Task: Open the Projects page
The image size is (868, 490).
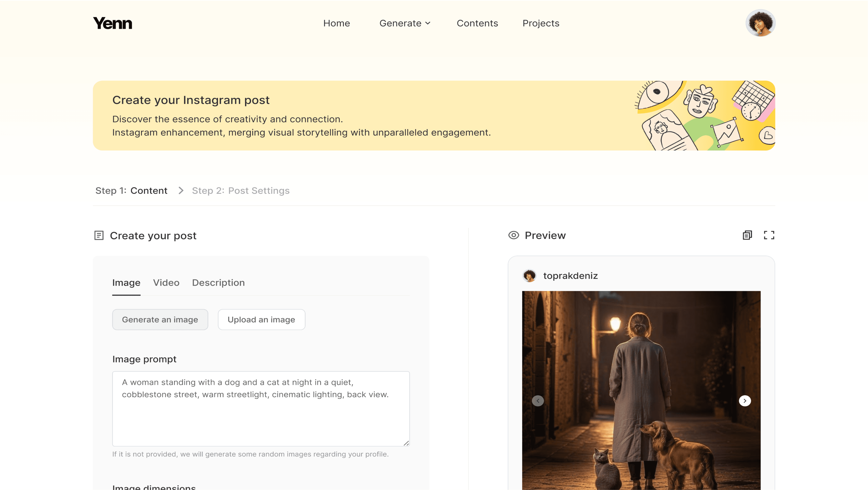Action: [x=541, y=23]
